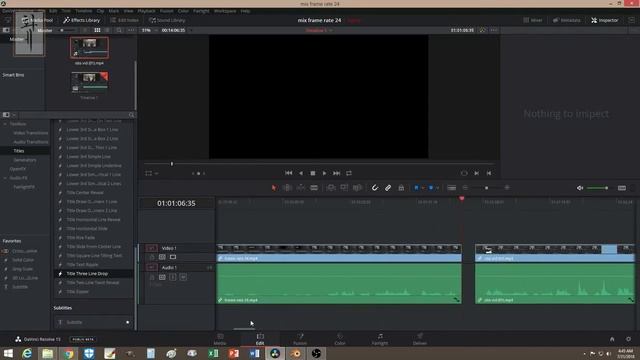The height and width of the screenshot is (360, 640).
Task: Toggle Audio 1 track Solo S button
Action: pos(173,277)
